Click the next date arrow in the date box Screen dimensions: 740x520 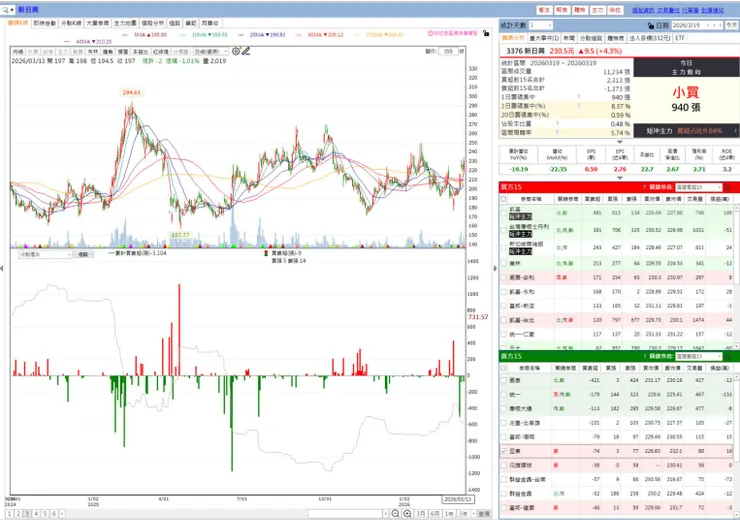pos(720,25)
